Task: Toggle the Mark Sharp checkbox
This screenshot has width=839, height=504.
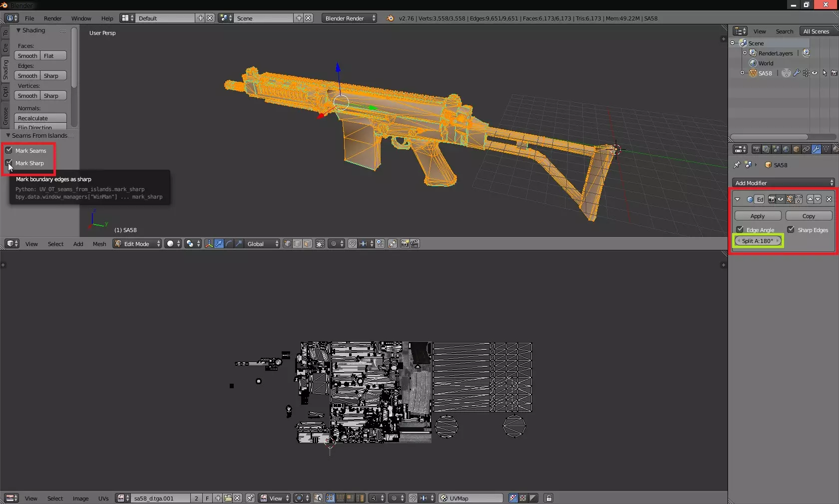Action: tap(9, 163)
